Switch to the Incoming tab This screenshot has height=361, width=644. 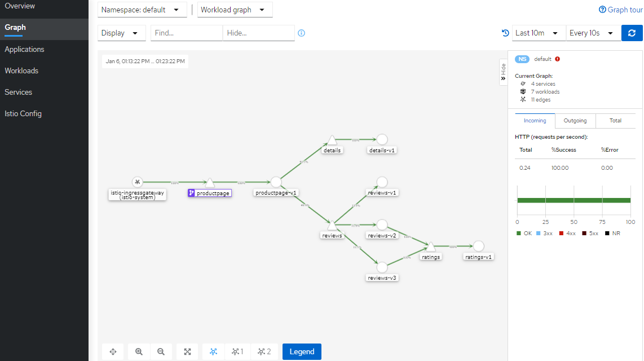pos(535,121)
